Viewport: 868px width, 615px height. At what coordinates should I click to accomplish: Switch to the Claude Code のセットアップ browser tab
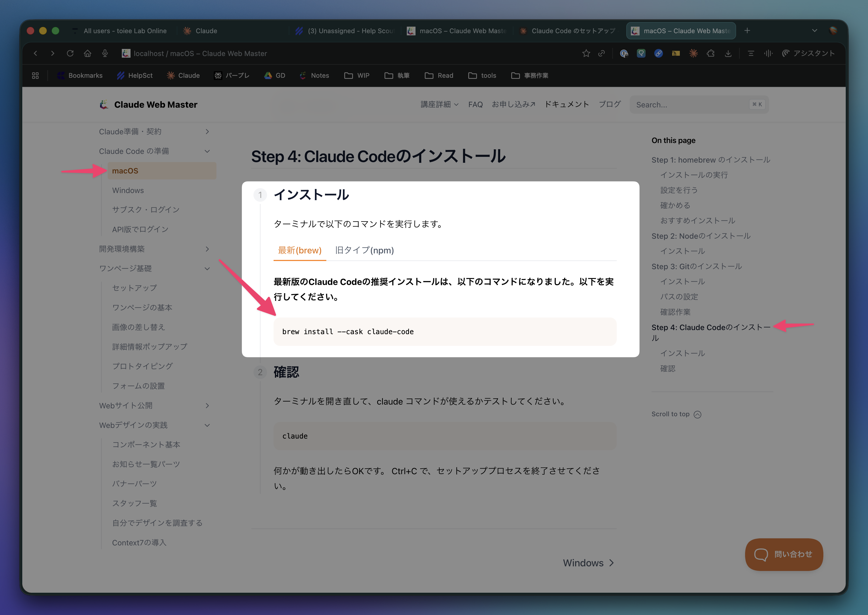567,31
